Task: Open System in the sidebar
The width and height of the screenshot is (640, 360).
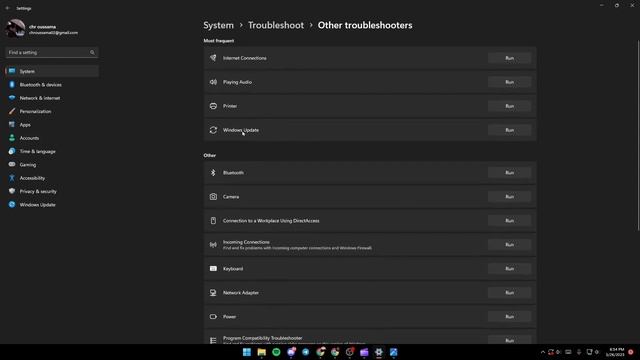Action: (x=52, y=71)
